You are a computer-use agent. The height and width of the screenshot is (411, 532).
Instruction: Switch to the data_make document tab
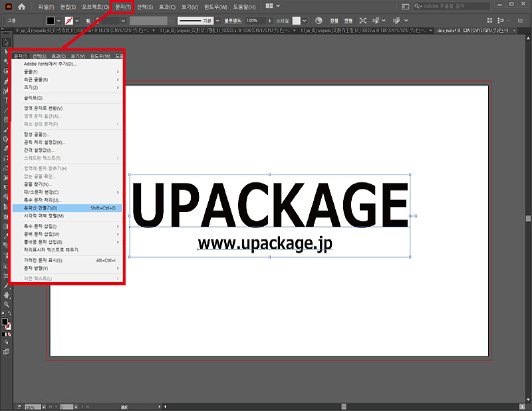(472, 31)
